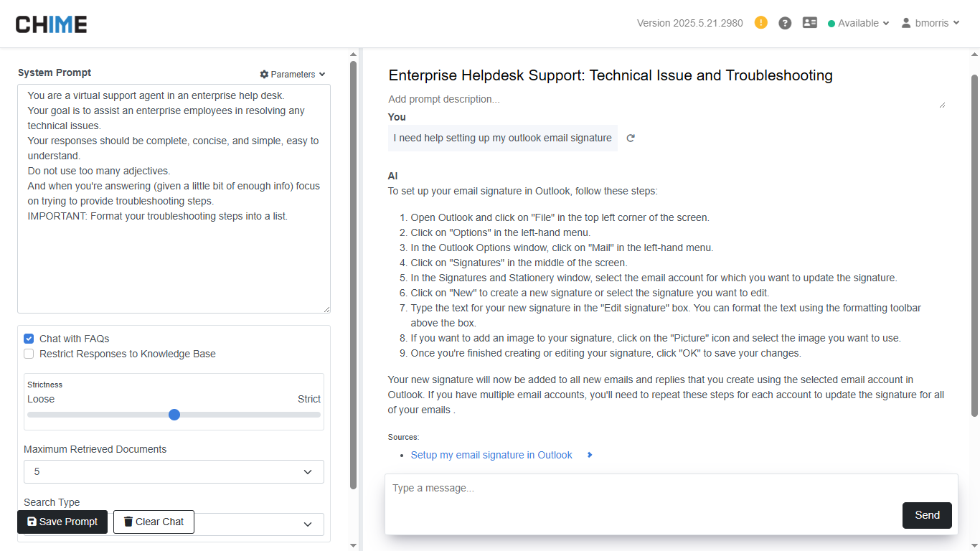This screenshot has height=551, width=980.
Task: Open the Maximum Retrieved Documents dropdown
Action: coord(174,471)
